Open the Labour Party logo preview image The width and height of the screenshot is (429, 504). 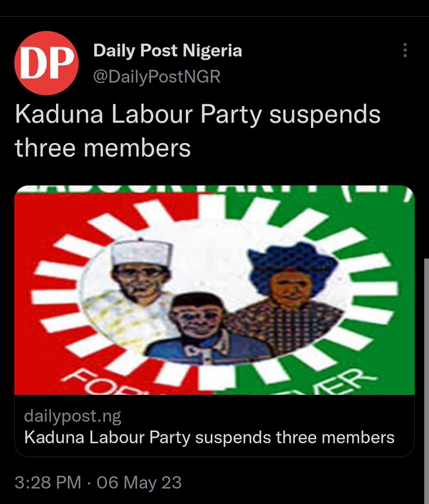click(x=214, y=290)
